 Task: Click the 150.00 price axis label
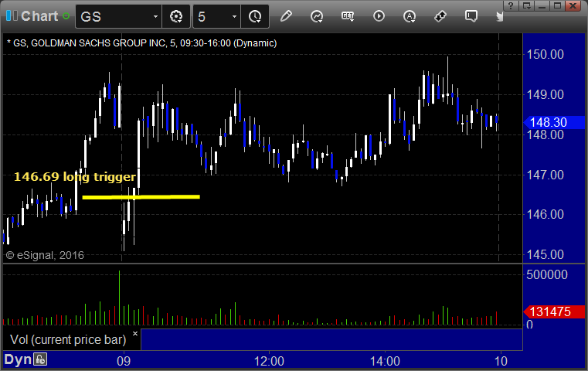coord(546,54)
